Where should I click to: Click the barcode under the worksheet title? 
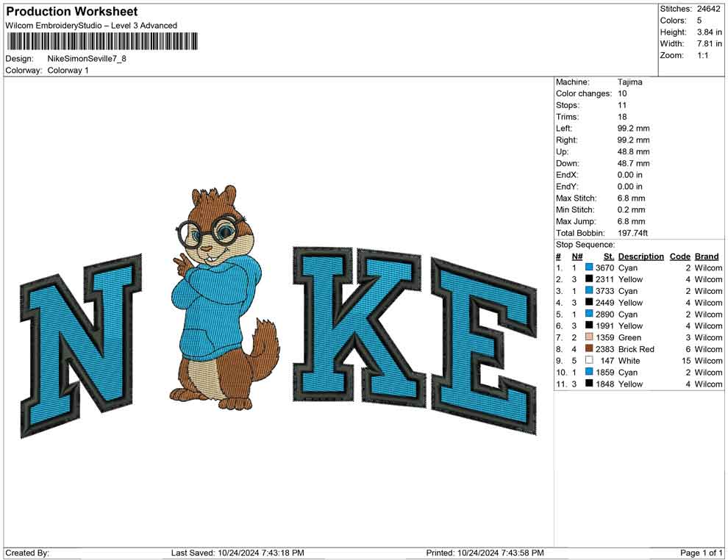[101, 41]
